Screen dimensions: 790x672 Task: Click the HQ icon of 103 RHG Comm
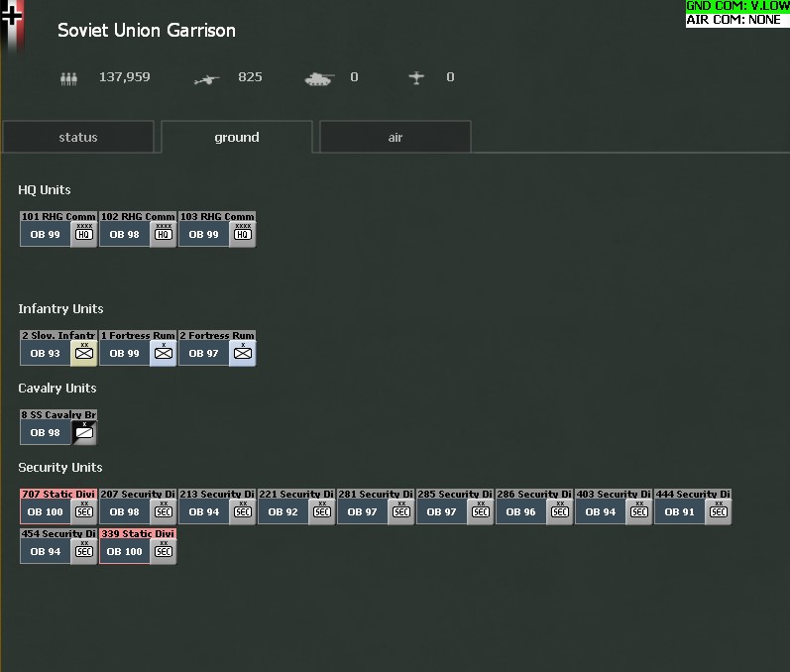pyautogui.click(x=242, y=234)
